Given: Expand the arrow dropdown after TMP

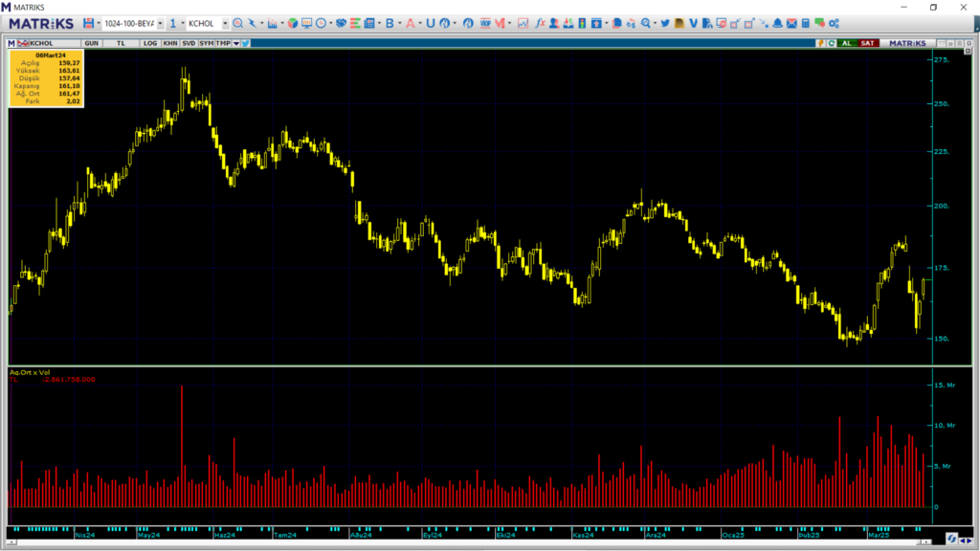Looking at the screenshot, I should (235, 43).
